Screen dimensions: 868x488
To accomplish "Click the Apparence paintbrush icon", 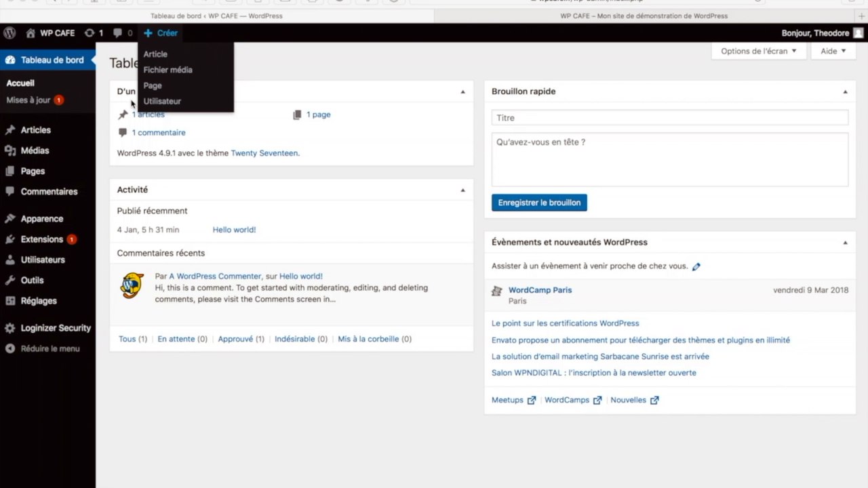I will pyautogui.click(x=10, y=219).
